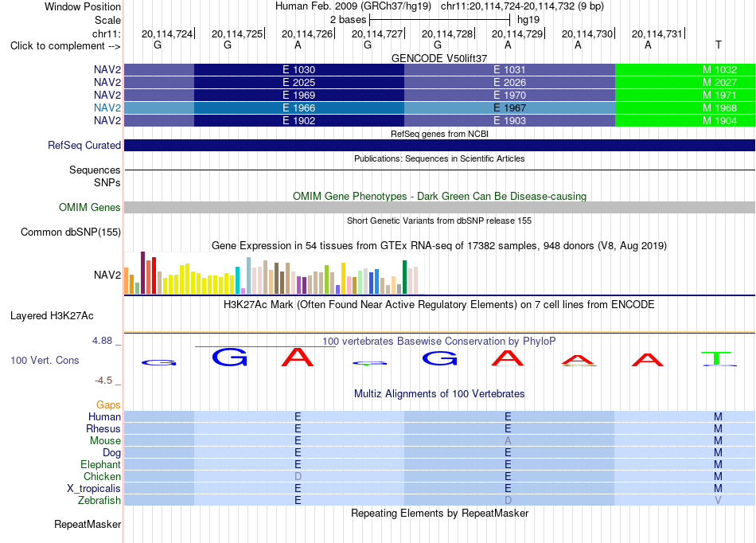Click the orange Gaps label
The width and height of the screenshot is (756, 543).
tap(108, 404)
